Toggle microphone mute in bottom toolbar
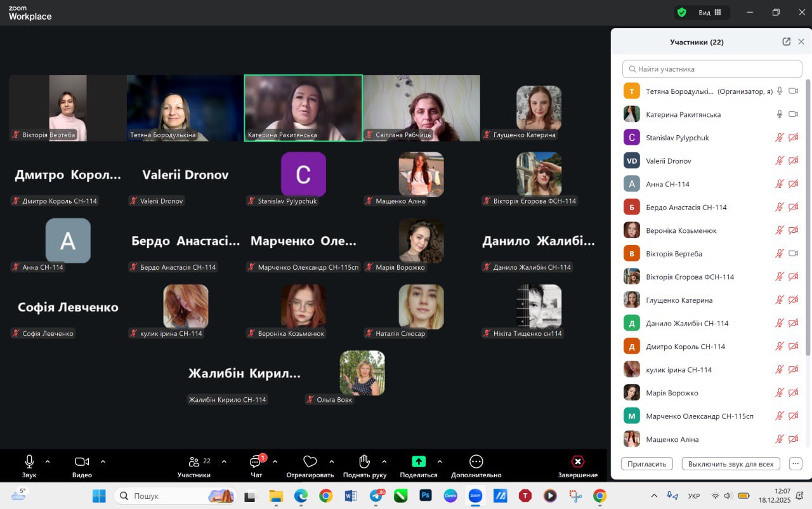 [x=29, y=461]
